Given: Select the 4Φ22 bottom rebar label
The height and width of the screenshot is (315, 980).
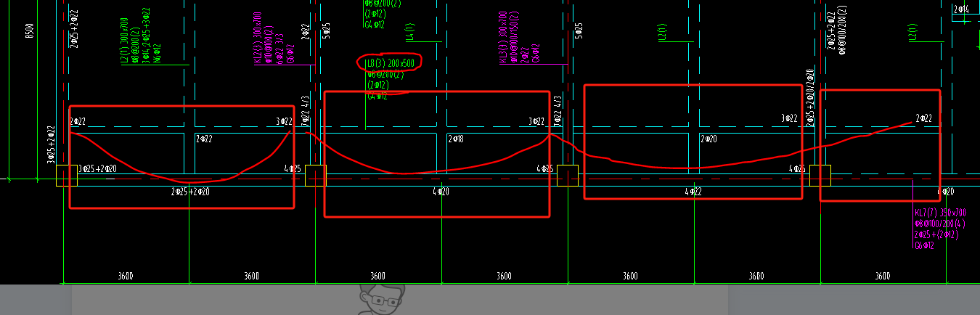Looking at the screenshot, I should [x=693, y=192].
